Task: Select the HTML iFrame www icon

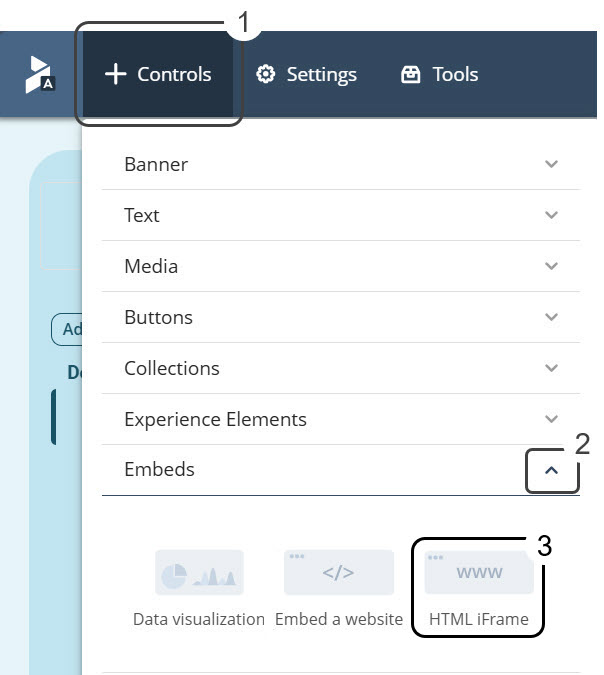Action: 479,573
